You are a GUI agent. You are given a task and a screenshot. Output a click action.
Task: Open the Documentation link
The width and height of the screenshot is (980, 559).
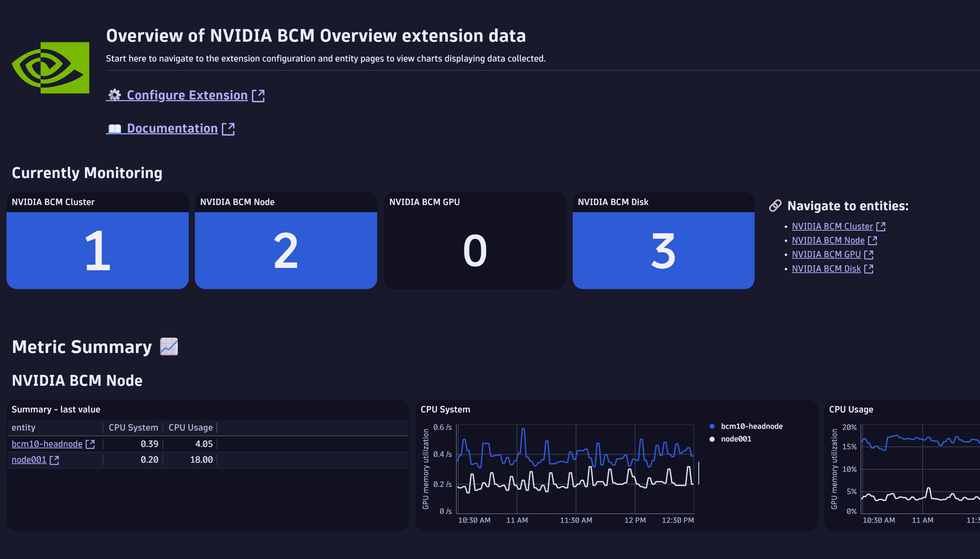172,128
